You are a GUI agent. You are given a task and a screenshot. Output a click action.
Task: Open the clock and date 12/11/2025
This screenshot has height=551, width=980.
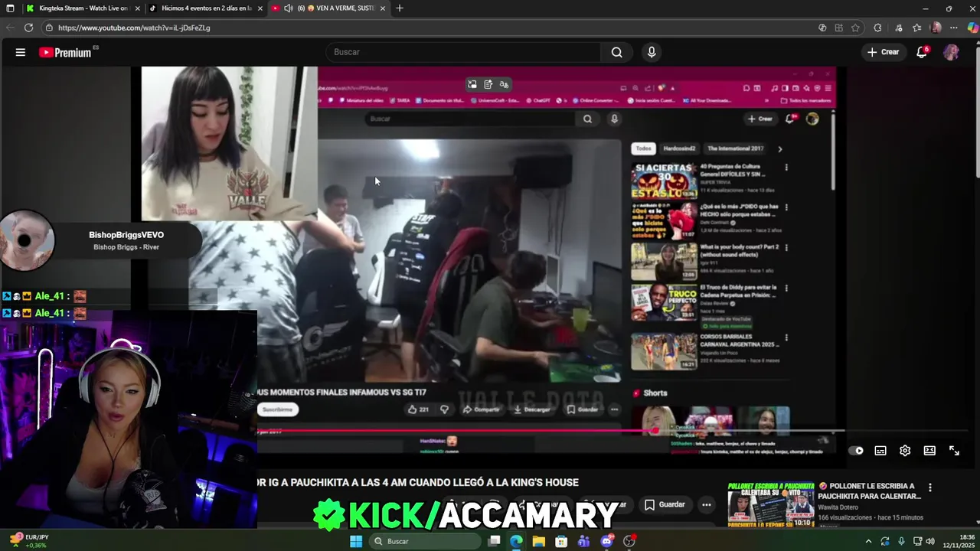click(959, 541)
